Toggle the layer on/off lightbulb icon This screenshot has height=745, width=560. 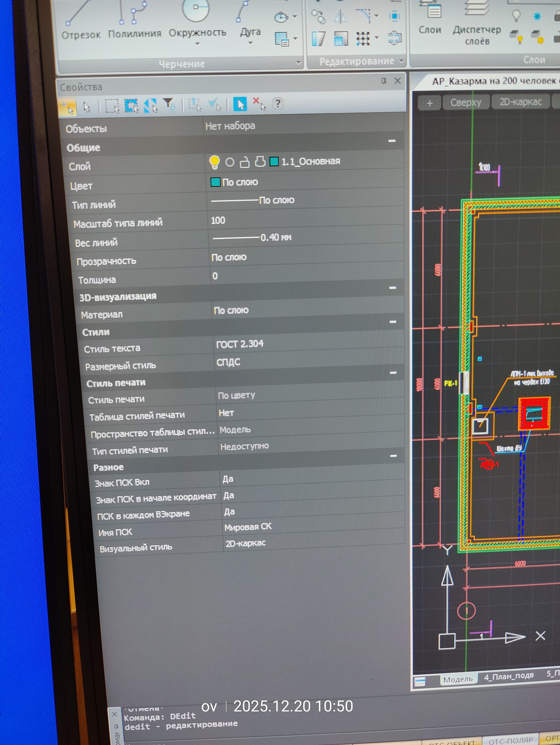(x=214, y=162)
